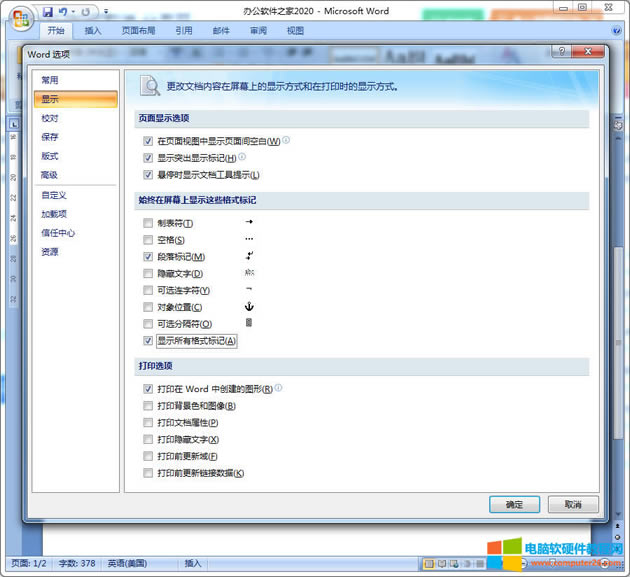Click info icon beside 打印在 Word 中创建的图形
630x577 pixels.
tap(278, 388)
